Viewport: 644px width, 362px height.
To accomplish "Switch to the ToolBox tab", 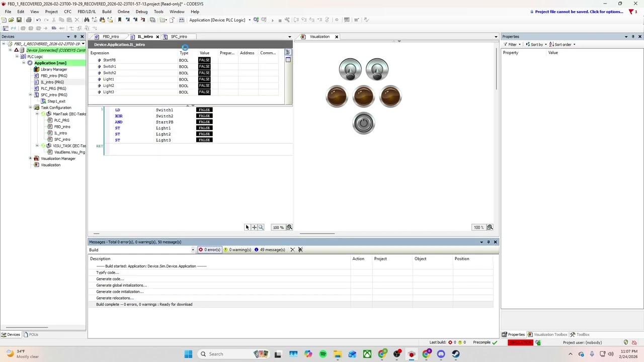I will click(x=580, y=335).
